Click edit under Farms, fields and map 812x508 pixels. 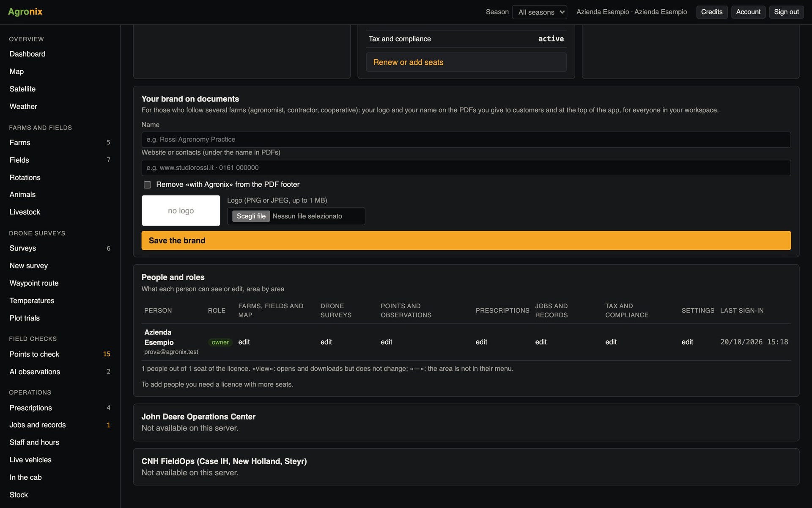244,342
